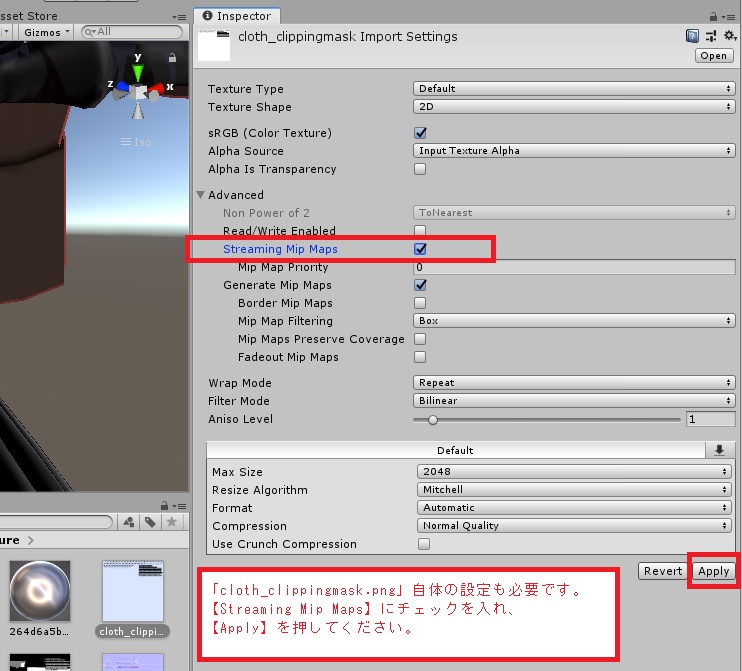Toggle the Inspector panel lock icon

pyautogui.click(x=713, y=17)
